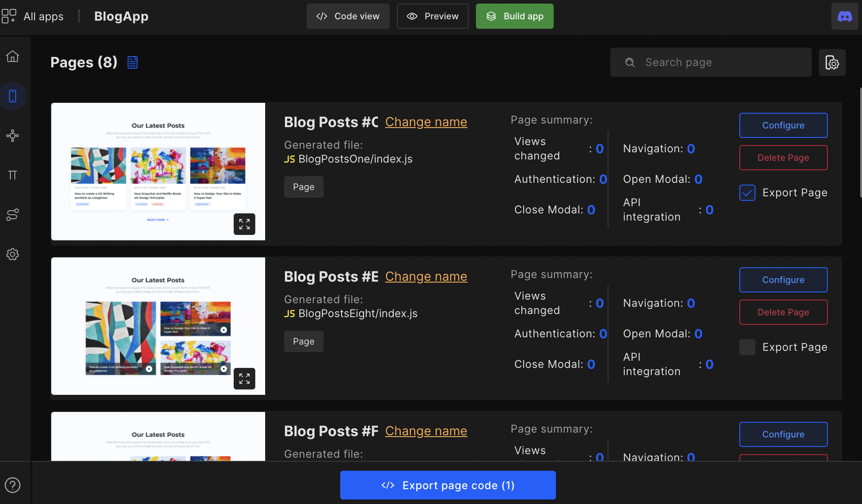Uncheck Export Page for BlogPostsOne
Viewport: 862px width, 504px height.
click(747, 193)
